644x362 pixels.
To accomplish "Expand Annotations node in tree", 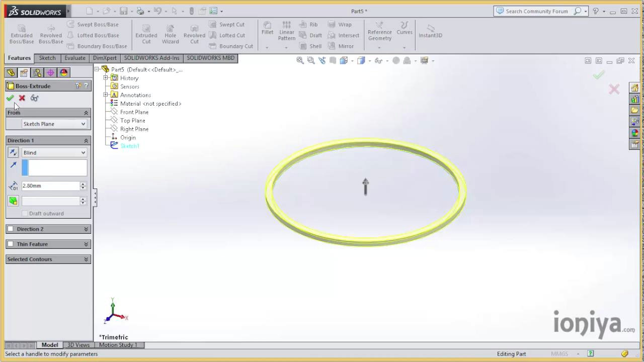I will click(x=106, y=95).
